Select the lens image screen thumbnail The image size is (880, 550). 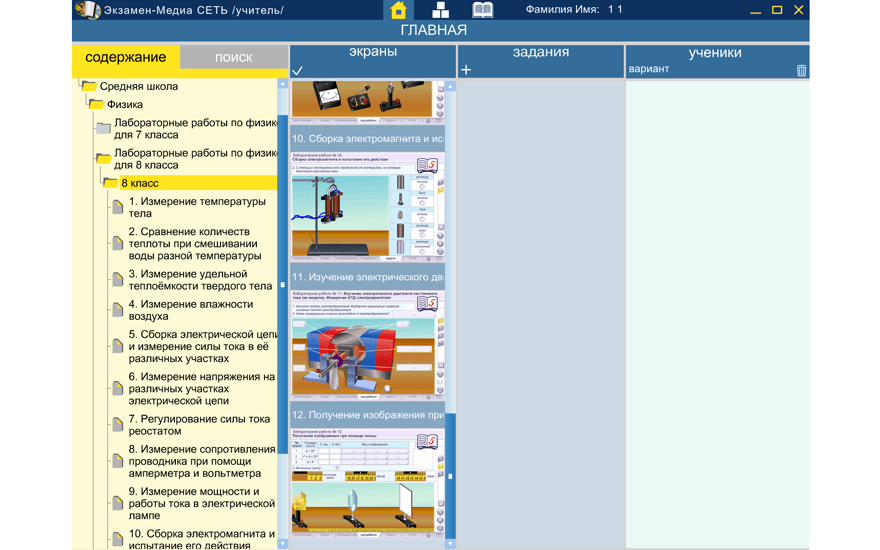368,483
